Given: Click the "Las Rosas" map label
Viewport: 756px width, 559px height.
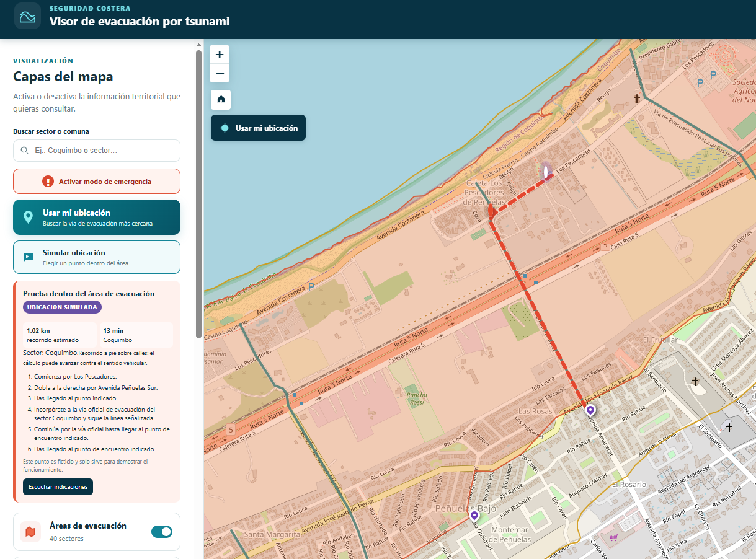Looking at the screenshot, I should click(x=535, y=412).
